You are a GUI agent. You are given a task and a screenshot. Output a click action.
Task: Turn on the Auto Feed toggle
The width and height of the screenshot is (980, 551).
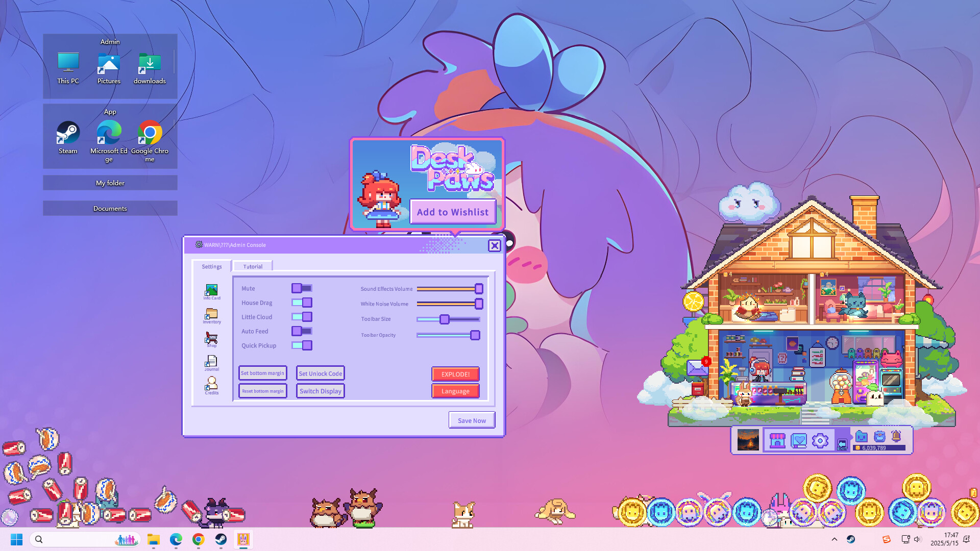(x=302, y=331)
